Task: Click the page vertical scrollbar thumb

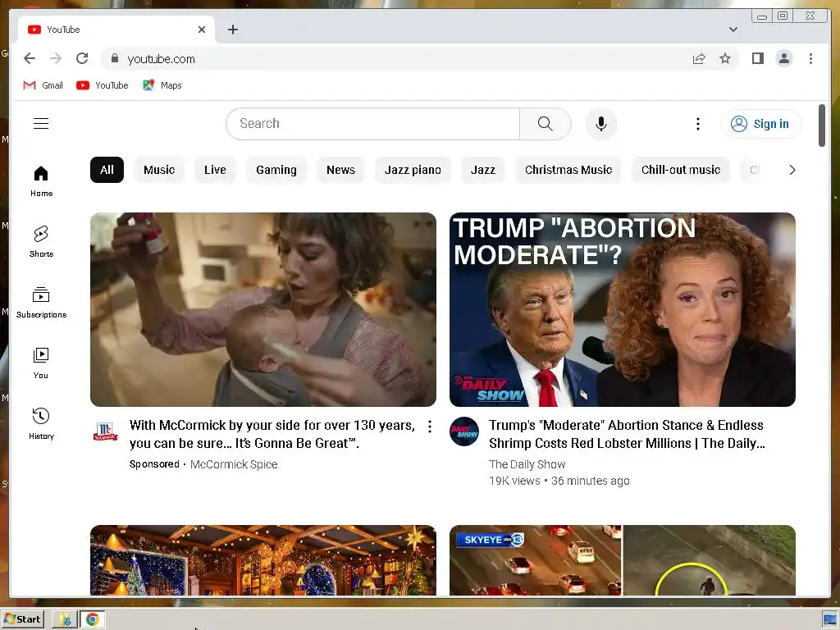Action: (x=822, y=126)
